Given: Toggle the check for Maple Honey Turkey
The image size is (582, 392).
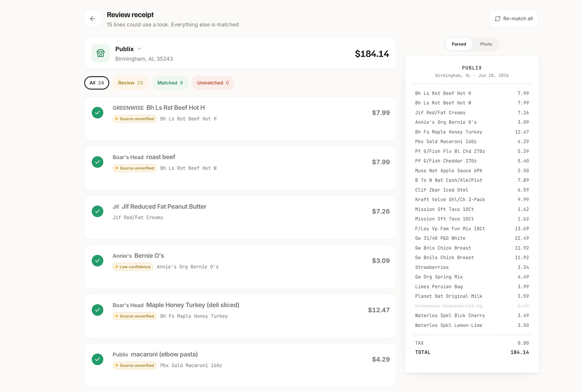Looking at the screenshot, I should pyautogui.click(x=98, y=310).
